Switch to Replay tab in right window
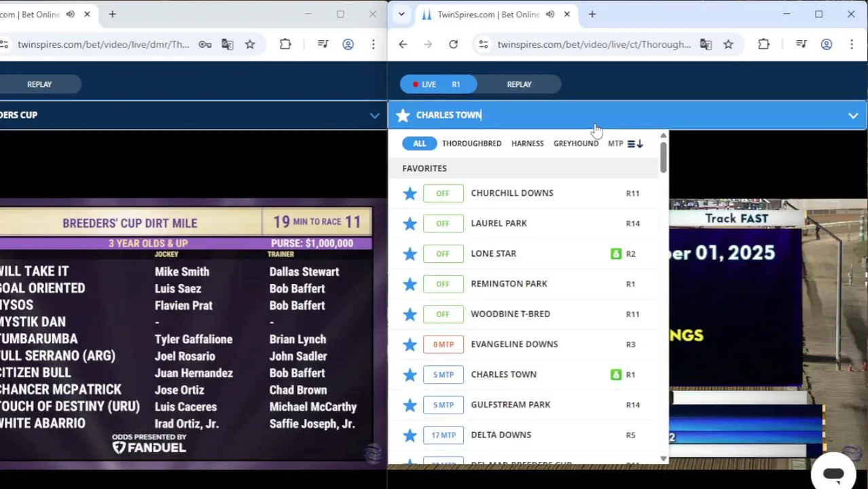This screenshot has height=489, width=868. (x=519, y=84)
